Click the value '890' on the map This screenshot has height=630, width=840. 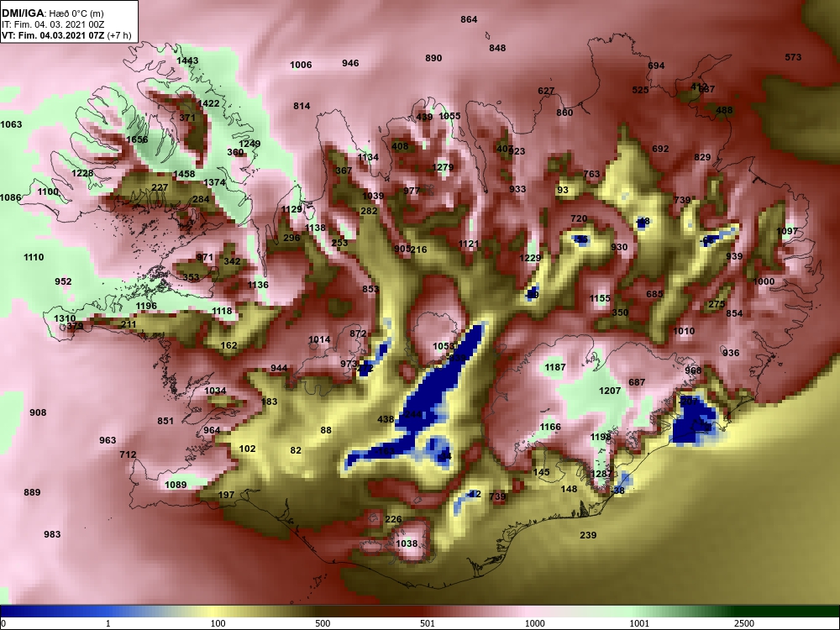coord(433,58)
